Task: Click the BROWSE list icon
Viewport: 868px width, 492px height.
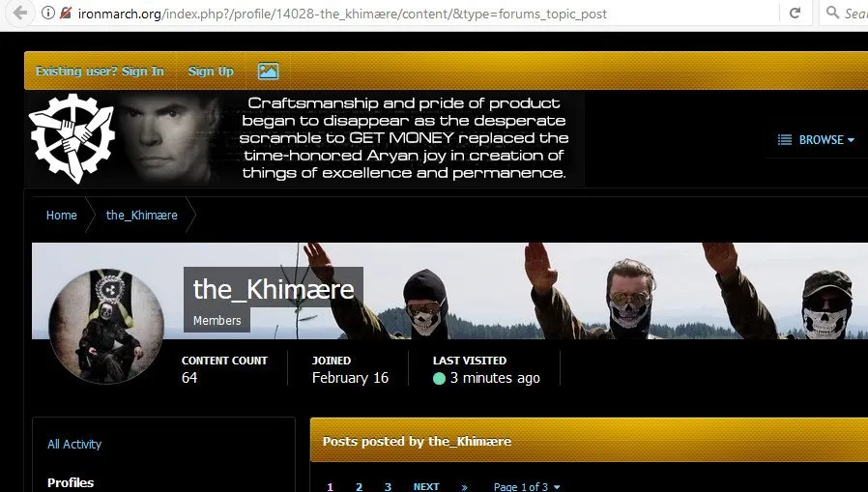Action: [x=785, y=139]
